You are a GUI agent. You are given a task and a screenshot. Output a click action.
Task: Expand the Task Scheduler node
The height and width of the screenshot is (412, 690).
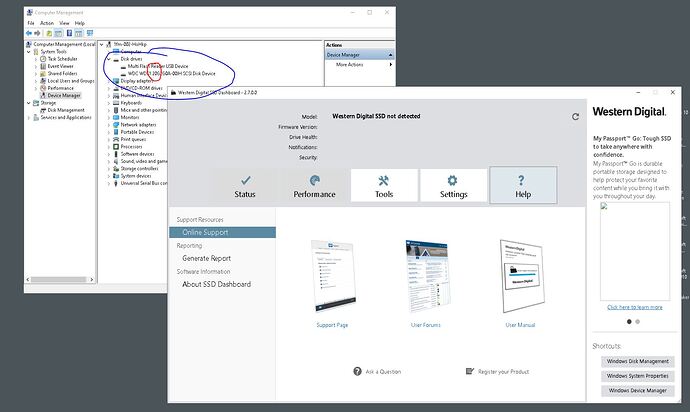pyautogui.click(x=36, y=59)
